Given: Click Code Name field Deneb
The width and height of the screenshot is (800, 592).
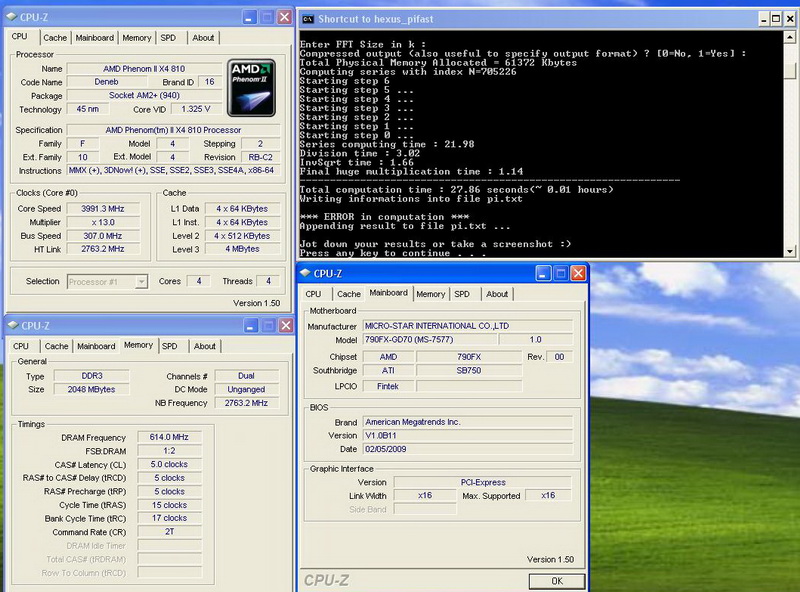Looking at the screenshot, I should point(107,82).
